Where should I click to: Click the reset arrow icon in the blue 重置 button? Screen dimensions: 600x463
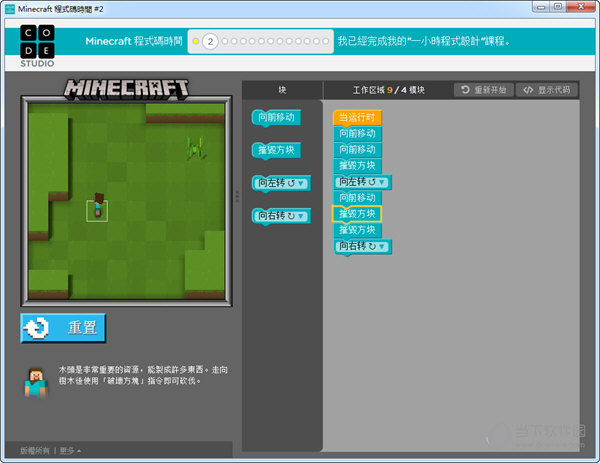(36, 328)
